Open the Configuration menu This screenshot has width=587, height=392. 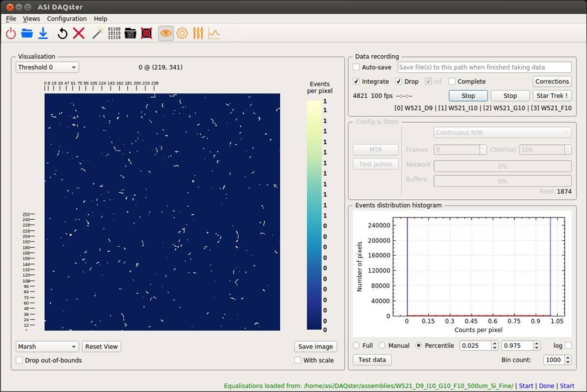67,19
